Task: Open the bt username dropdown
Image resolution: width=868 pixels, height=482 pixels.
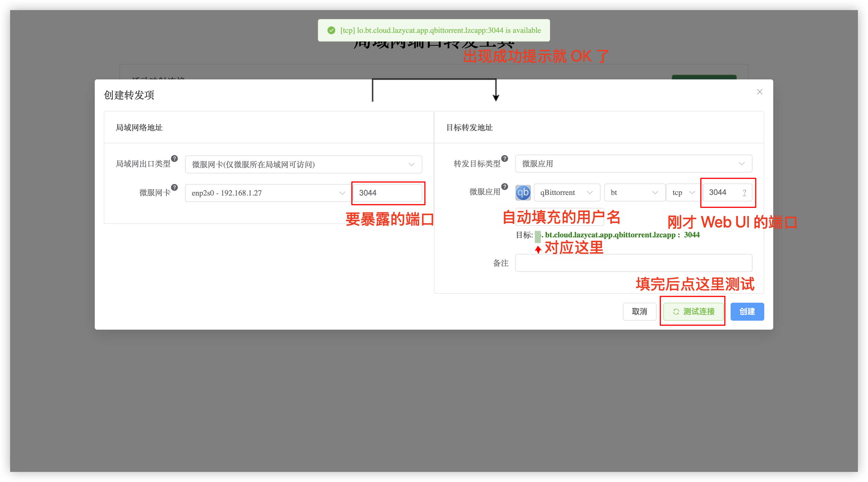Action: tap(634, 192)
